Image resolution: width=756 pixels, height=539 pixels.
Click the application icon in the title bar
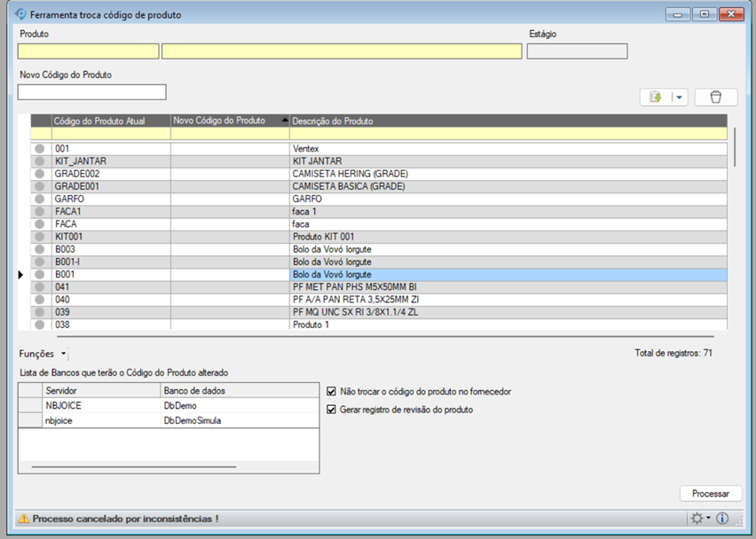[x=20, y=14]
